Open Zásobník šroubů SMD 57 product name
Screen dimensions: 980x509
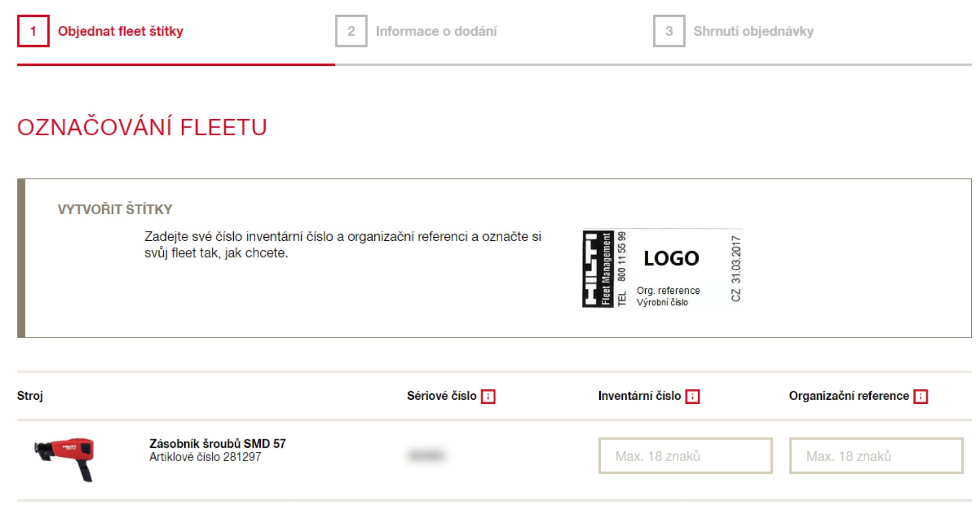tap(217, 443)
